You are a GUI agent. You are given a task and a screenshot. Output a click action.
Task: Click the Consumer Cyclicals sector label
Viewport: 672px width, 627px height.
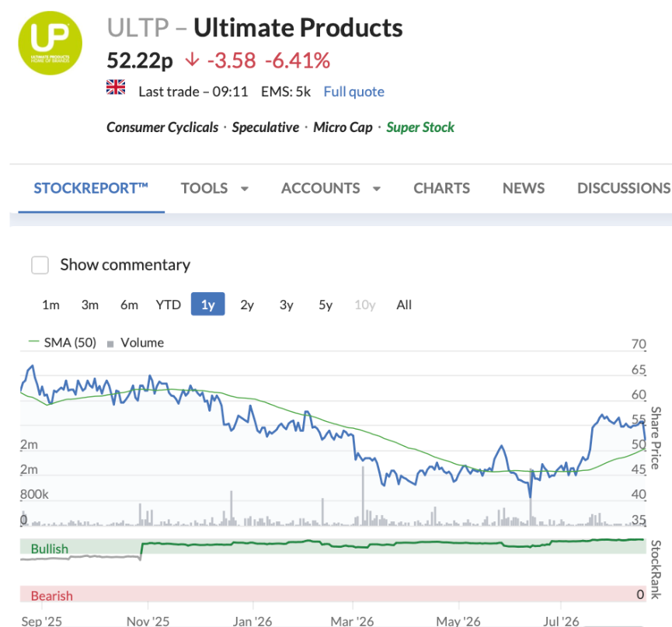(162, 127)
